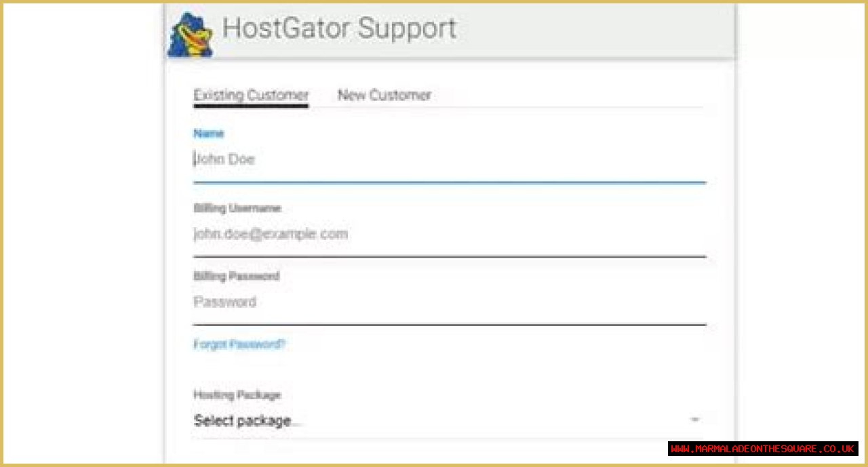Switch to the Existing Customer tab
The image size is (868, 467).
(251, 95)
